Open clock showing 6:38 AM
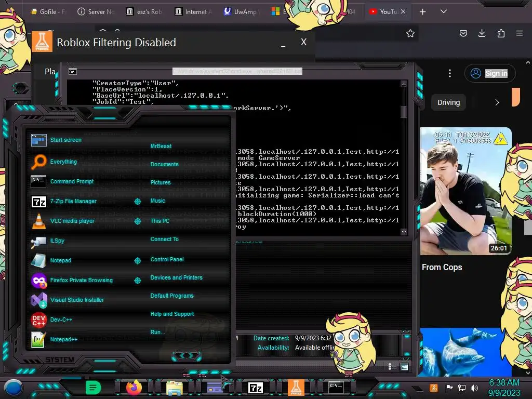The height and width of the screenshot is (399, 532). pyautogui.click(x=504, y=388)
